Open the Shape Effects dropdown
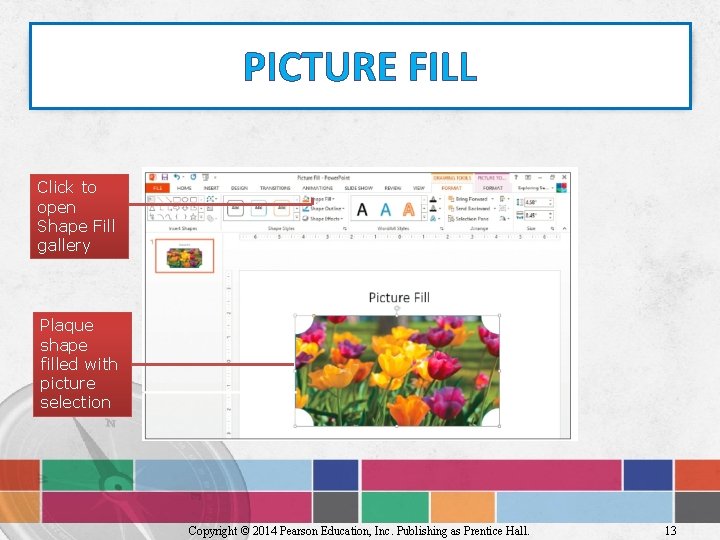Viewport: 720px width, 540px height. tap(323, 219)
